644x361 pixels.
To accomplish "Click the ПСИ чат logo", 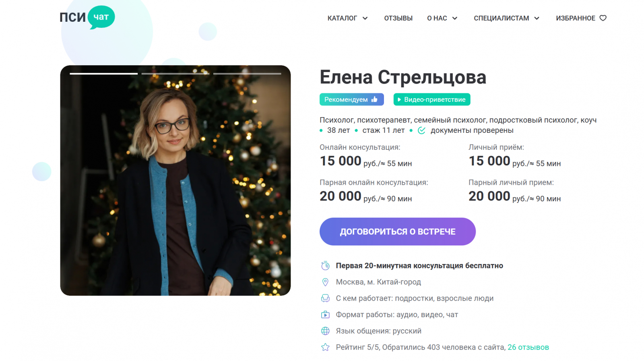I will pos(87,17).
